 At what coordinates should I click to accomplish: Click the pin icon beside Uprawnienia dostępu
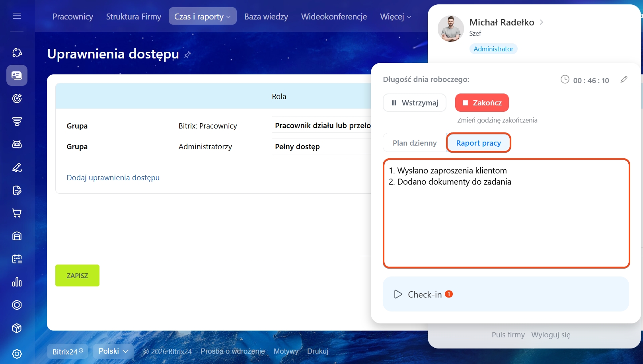click(187, 55)
